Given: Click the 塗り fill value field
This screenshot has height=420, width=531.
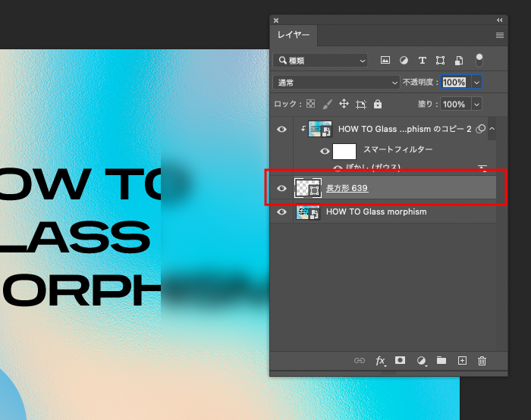Looking at the screenshot, I should click(455, 104).
